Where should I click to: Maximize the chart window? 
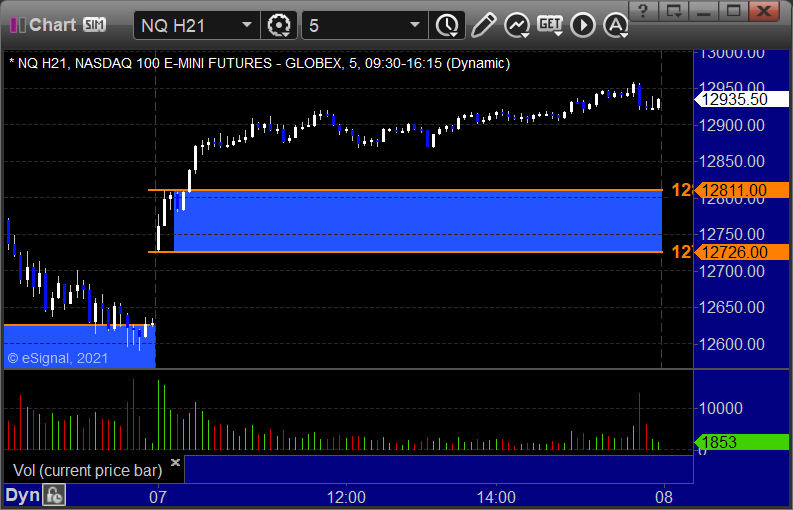coord(733,10)
